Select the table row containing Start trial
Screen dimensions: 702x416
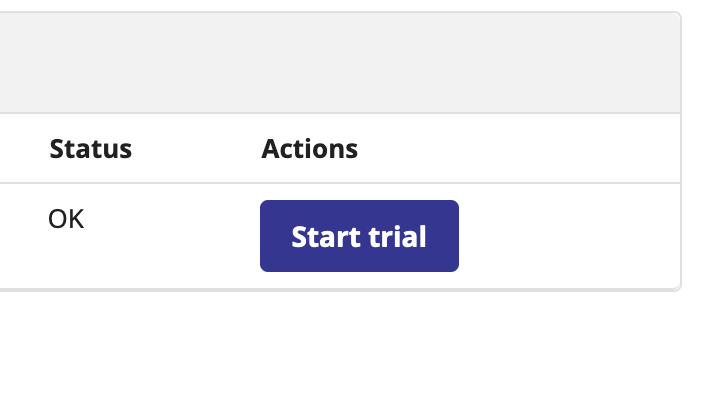560,236
